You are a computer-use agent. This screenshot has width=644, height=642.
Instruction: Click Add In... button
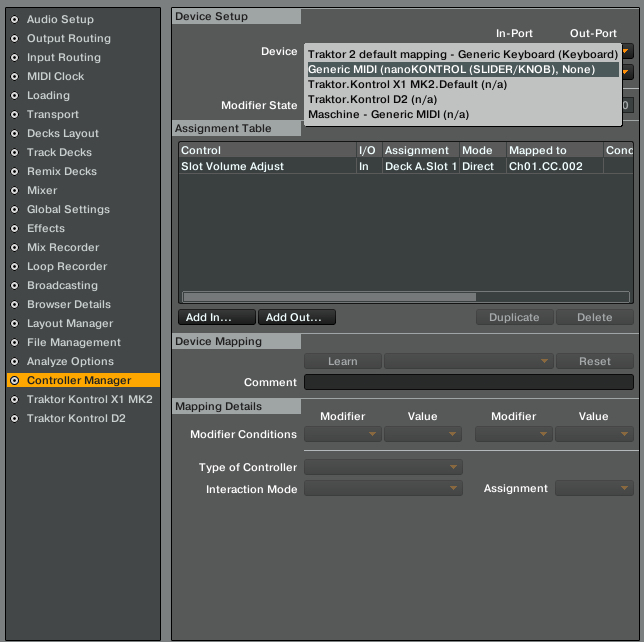(217, 317)
